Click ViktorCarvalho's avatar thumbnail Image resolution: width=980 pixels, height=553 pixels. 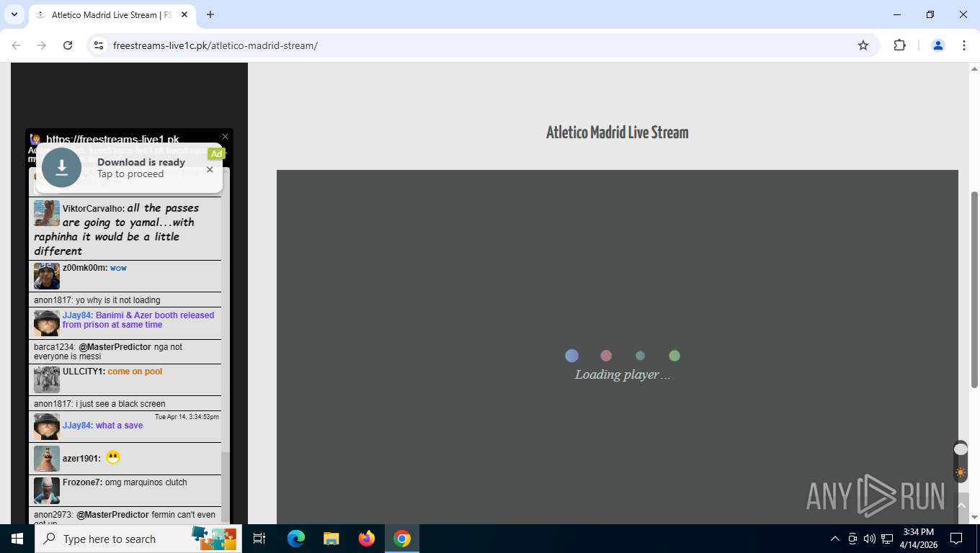47,213
